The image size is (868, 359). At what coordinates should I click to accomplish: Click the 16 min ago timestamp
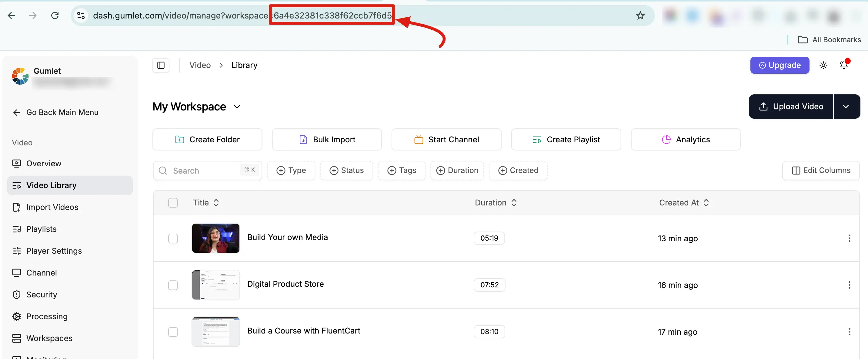[x=678, y=285]
